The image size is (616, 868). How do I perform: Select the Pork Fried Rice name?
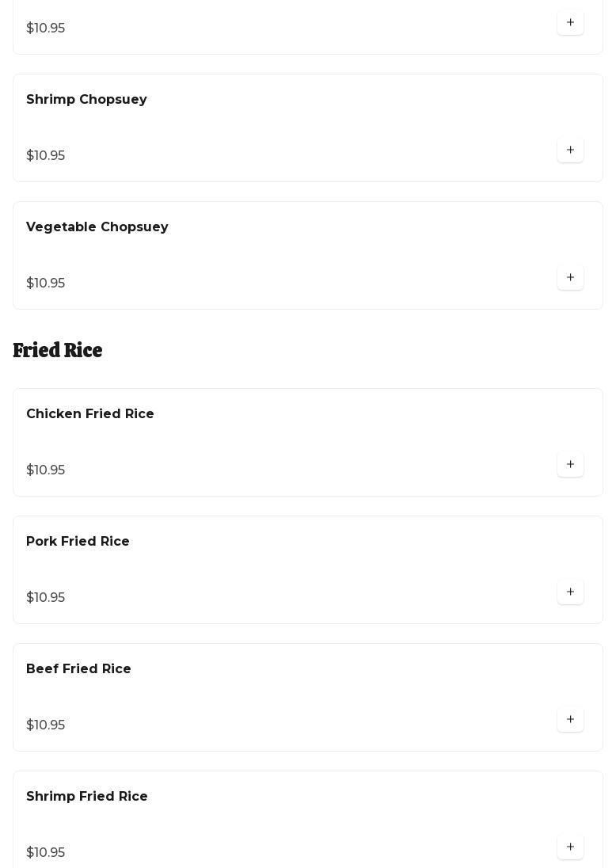pyautogui.click(x=78, y=542)
